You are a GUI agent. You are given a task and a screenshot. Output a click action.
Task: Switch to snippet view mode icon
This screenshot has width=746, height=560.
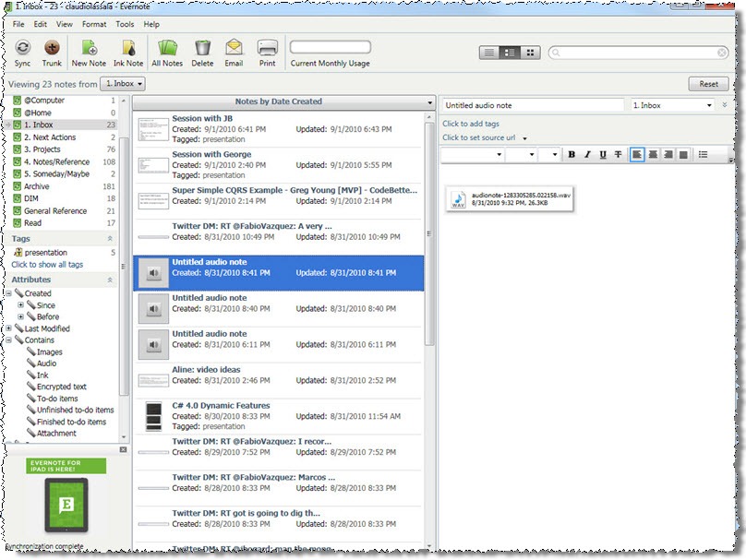[x=509, y=53]
